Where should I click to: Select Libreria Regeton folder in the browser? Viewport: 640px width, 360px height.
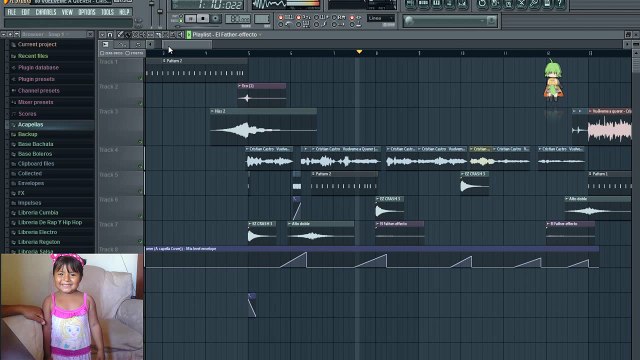[x=39, y=242]
